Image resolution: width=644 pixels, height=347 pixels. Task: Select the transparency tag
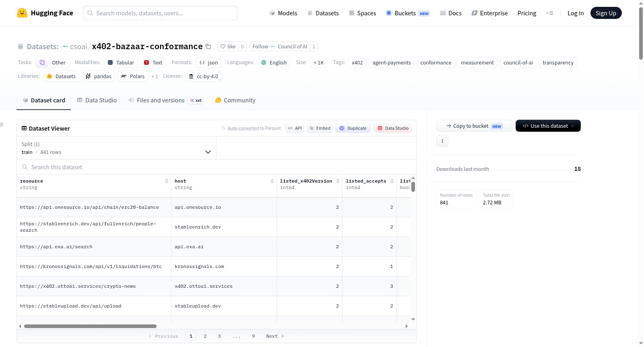pyautogui.click(x=558, y=62)
